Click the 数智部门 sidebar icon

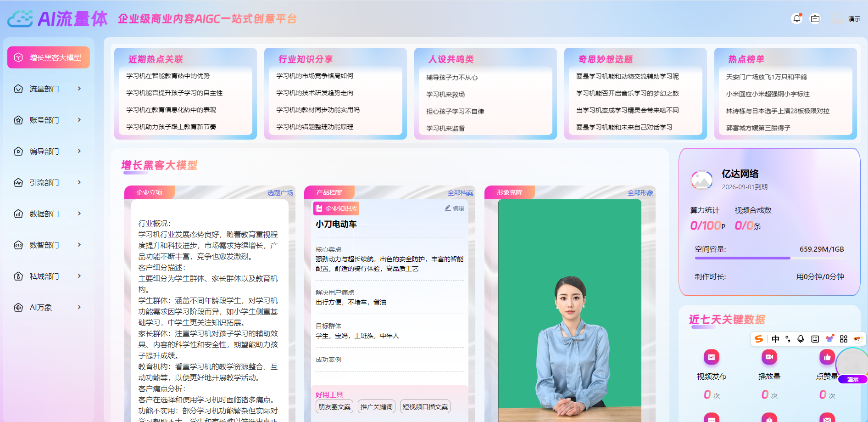point(18,245)
